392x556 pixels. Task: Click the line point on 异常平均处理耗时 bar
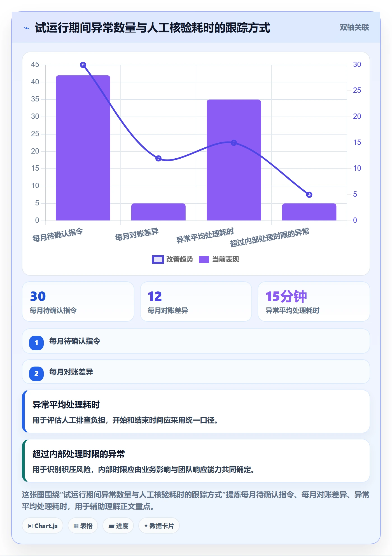(234, 143)
